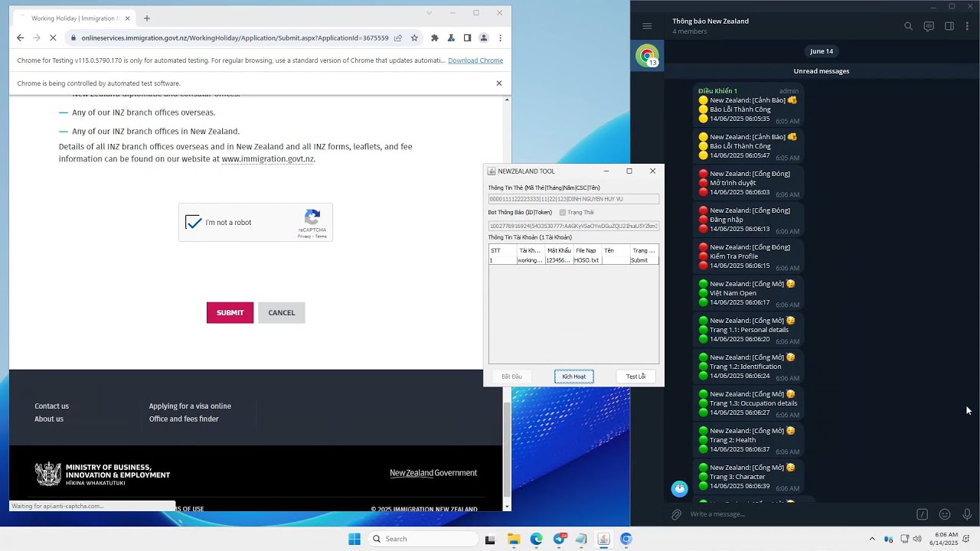Open Chrome profile avatar

[x=484, y=37]
